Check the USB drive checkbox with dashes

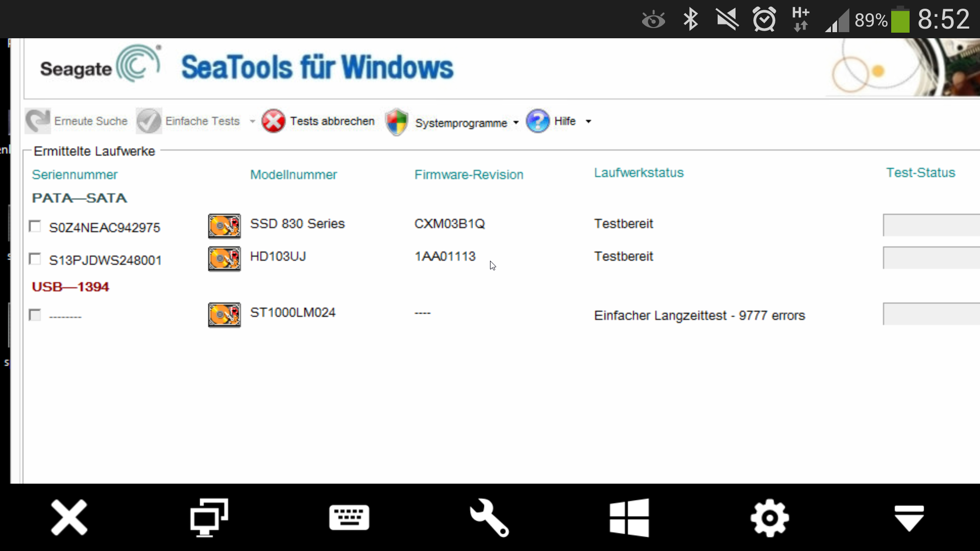pyautogui.click(x=35, y=315)
